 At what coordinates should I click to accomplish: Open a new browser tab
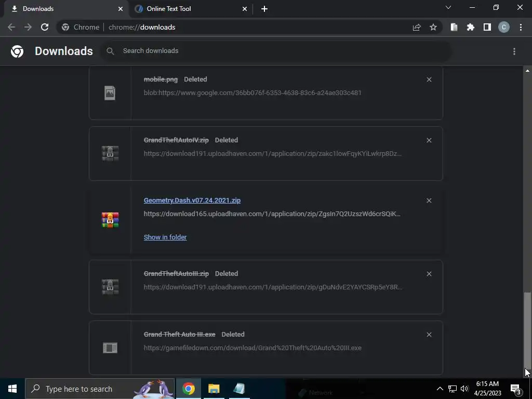tap(264, 9)
